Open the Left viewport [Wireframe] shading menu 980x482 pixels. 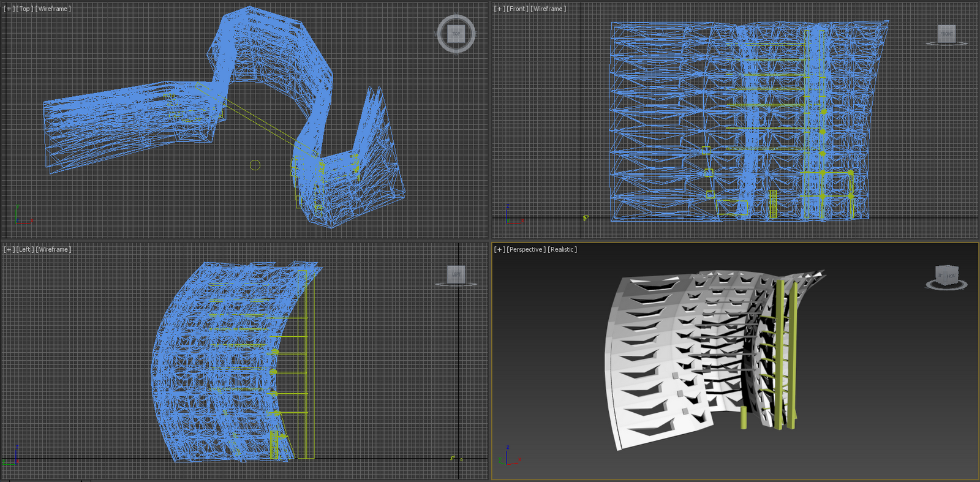pos(54,249)
